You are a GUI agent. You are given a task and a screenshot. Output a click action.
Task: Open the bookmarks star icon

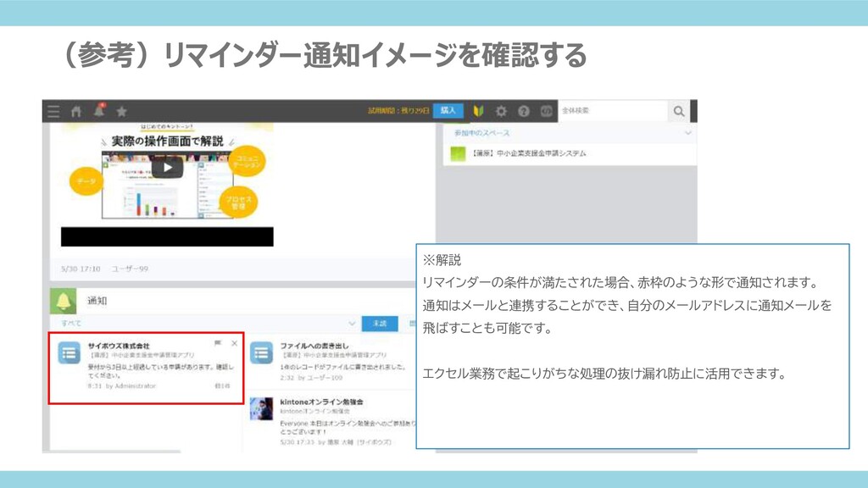(x=122, y=112)
